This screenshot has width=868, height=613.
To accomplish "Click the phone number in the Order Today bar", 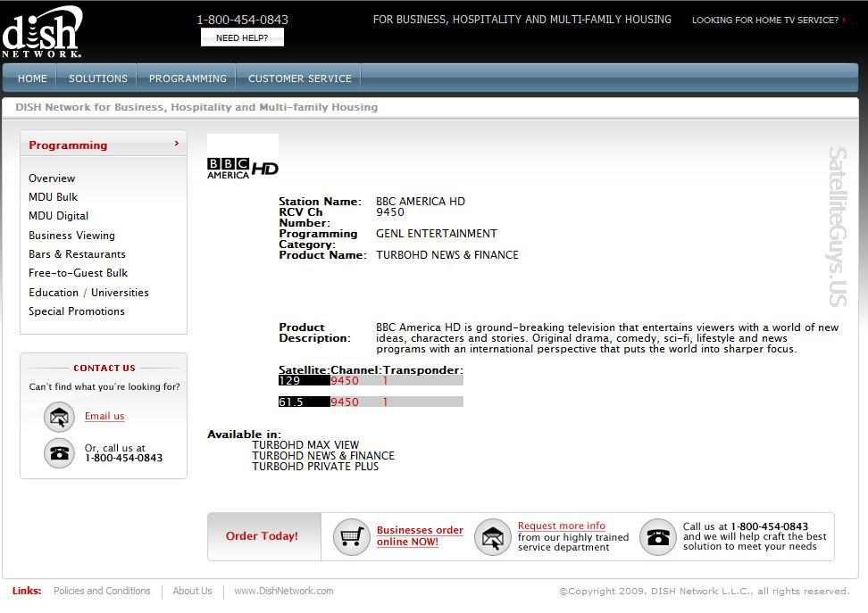I will tap(770, 526).
